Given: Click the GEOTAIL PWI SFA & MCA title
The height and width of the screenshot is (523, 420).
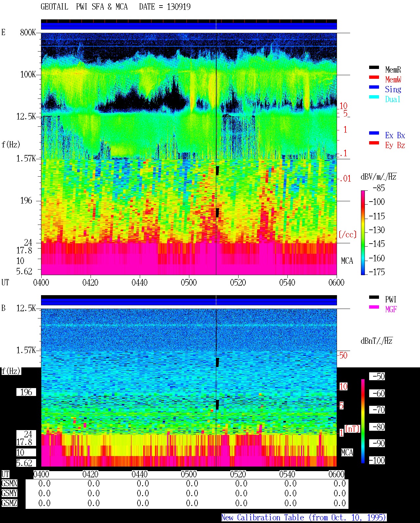Looking at the screenshot, I should (x=84, y=7).
